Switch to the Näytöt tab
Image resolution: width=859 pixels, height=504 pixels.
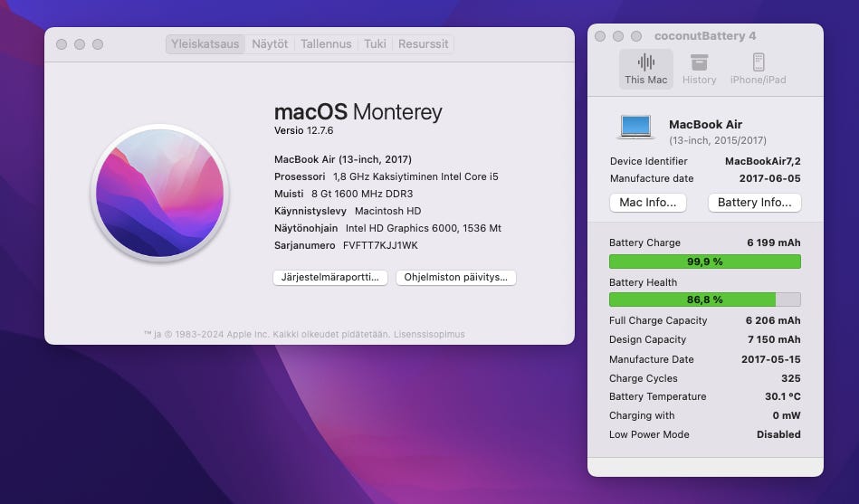coord(270,43)
